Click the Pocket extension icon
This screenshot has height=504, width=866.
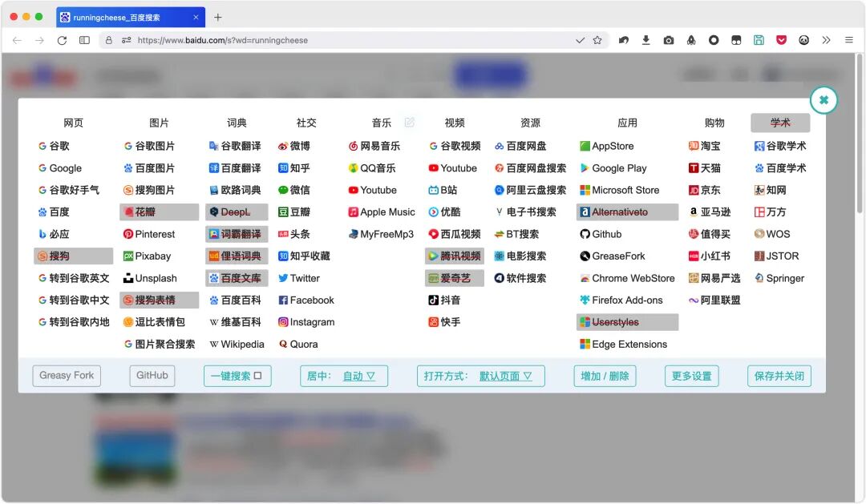[781, 40]
